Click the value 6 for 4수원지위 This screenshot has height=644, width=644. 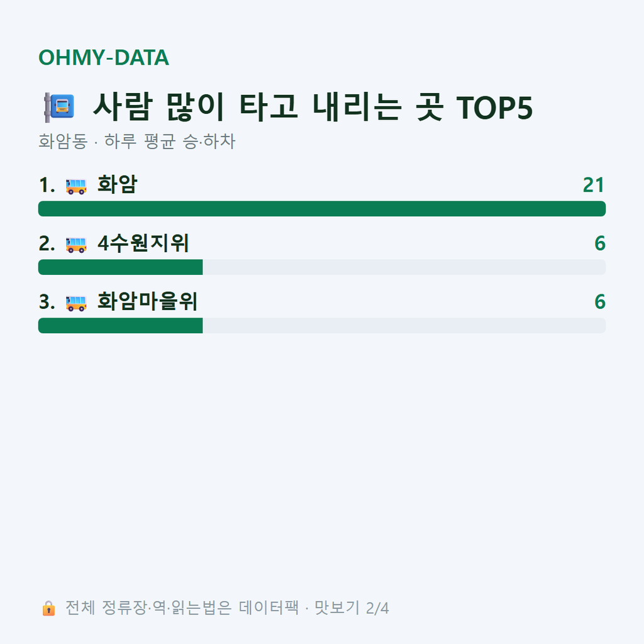pyautogui.click(x=600, y=243)
